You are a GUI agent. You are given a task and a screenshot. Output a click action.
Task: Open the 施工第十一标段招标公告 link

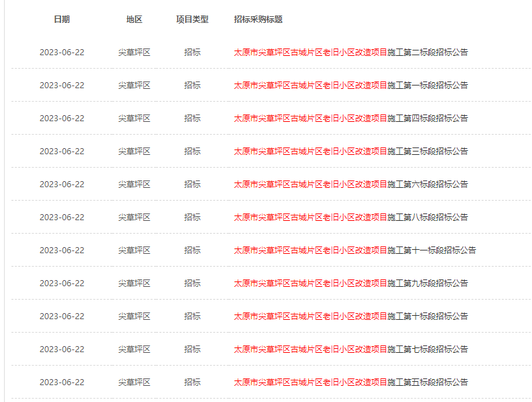[x=355, y=250]
